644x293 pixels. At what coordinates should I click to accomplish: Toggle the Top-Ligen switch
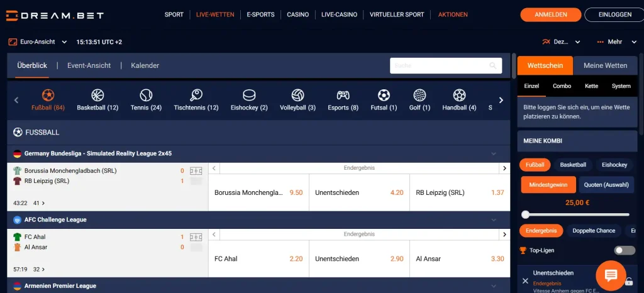[625, 250]
